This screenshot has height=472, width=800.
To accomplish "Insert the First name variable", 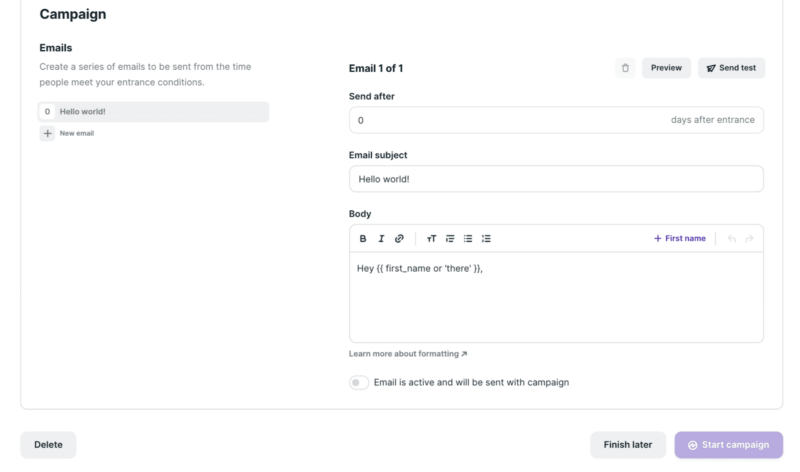I will (x=680, y=239).
